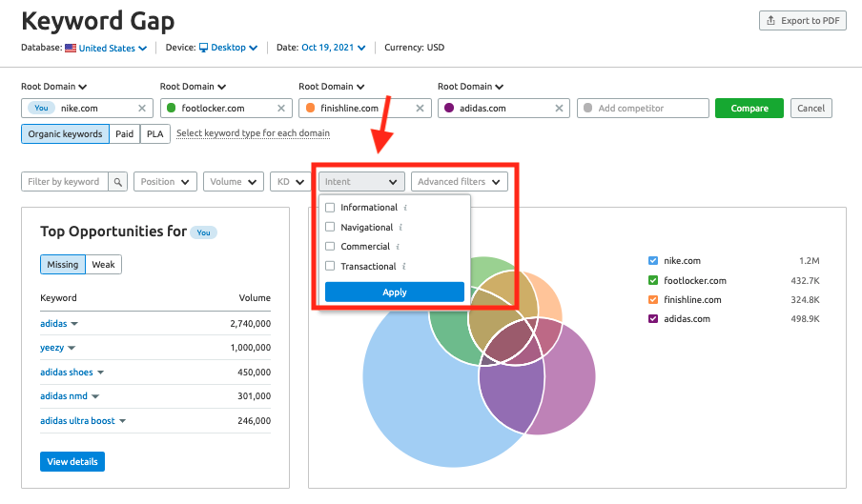Image resolution: width=862 pixels, height=504 pixels.
Task: Expand the adidas ultra boost keyword arrow
Action: 123,421
